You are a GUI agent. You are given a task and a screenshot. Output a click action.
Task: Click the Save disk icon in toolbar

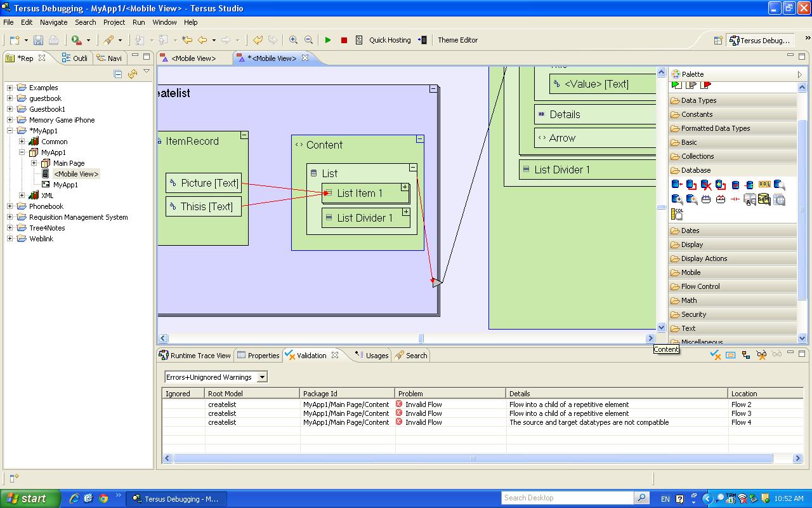[38, 40]
